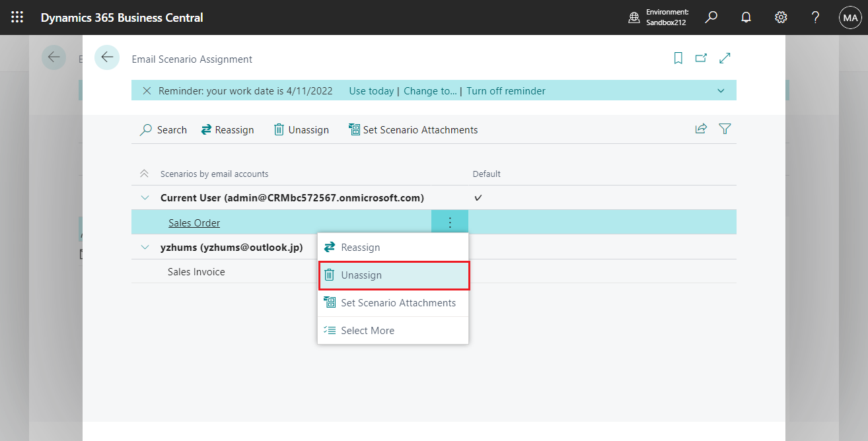This screenshot has width=868, height=441.
Task: Click the Reassign icon in the toolbar
Action: [x=207, y=129]
